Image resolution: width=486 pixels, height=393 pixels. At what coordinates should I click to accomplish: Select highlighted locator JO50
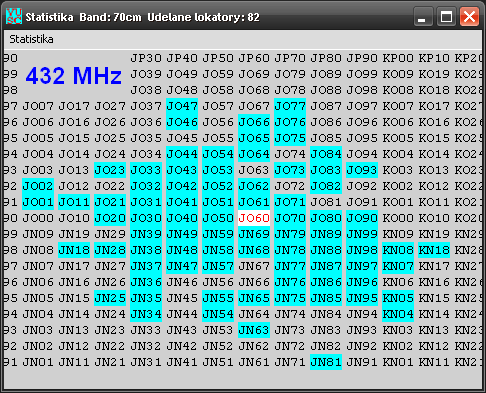click(x=218, y=218)
